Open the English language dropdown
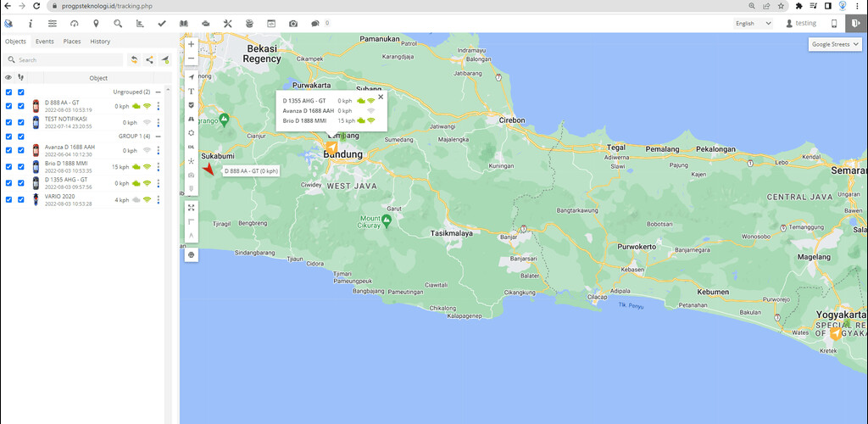Image resolution: width=868 pixels, height=424 pixels. [x=754, y=24]
